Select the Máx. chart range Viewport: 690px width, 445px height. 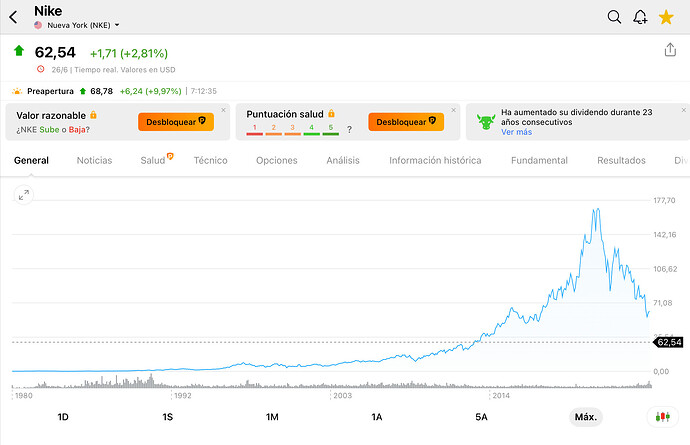586,417
